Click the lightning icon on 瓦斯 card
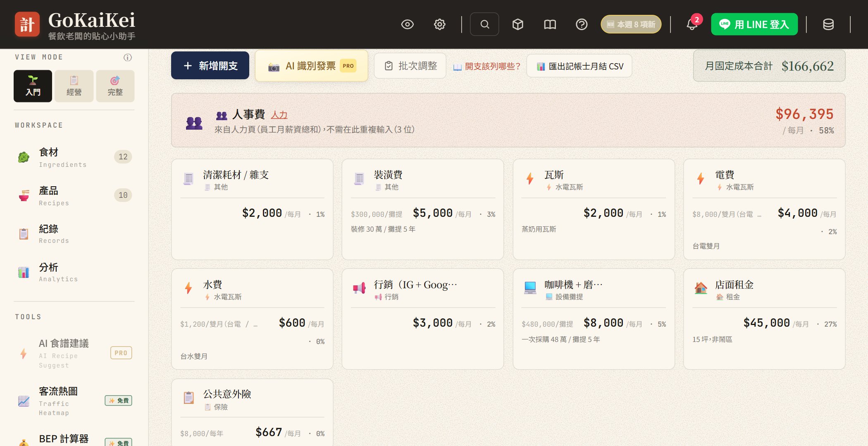This screenshot has height=446, width=868. (530, 178)
